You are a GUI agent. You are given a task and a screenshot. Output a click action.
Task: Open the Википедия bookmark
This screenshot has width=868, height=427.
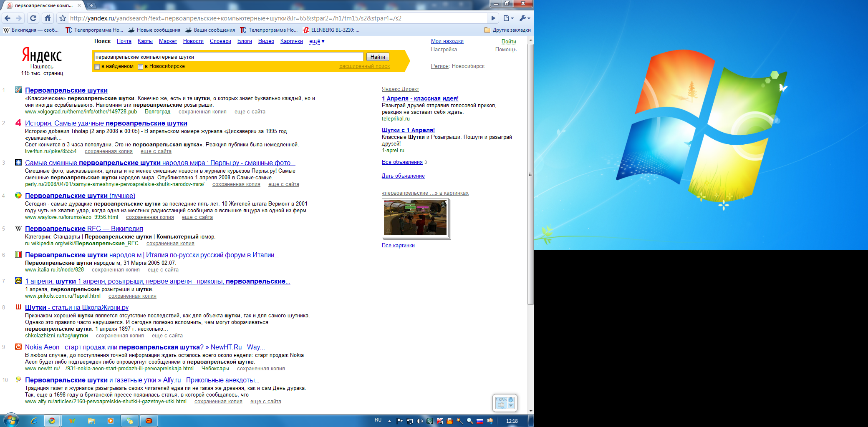tap(31, 30)
